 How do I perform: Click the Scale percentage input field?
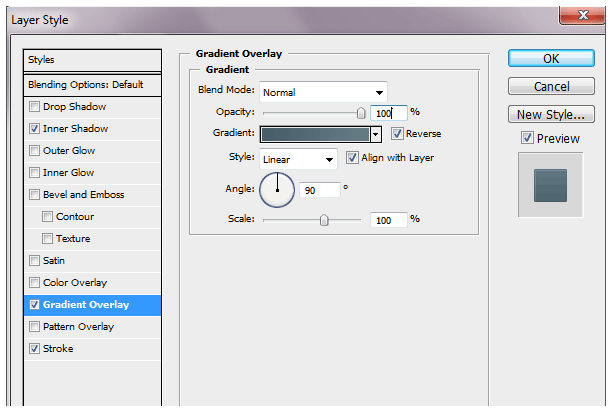tap(388, 219)
